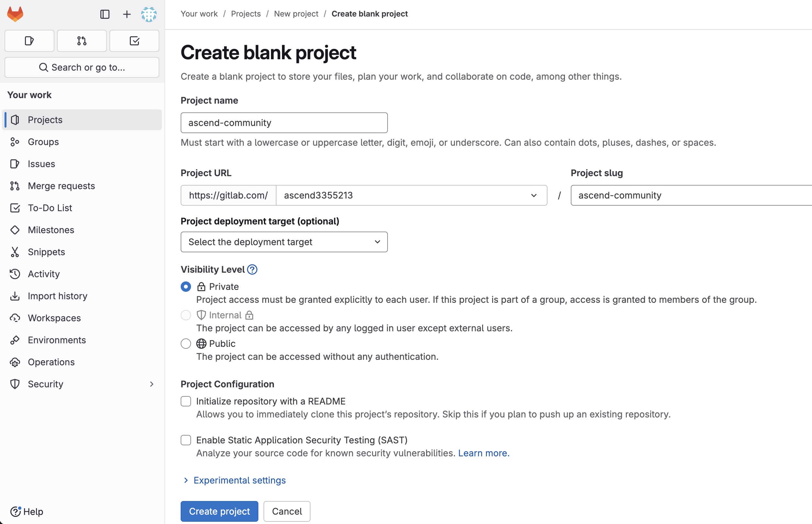Click the Visibility Level help icon
Screen dimensions: 812x524
tap(252, 269)
